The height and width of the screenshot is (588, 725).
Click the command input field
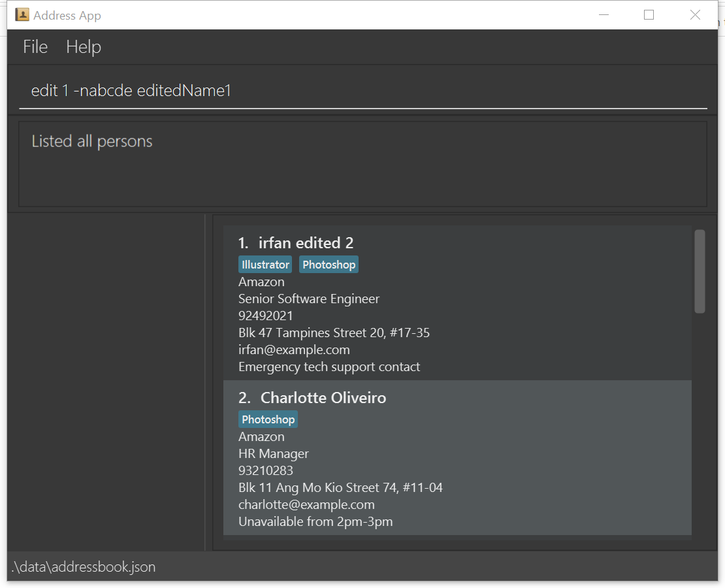pos(363,91)
